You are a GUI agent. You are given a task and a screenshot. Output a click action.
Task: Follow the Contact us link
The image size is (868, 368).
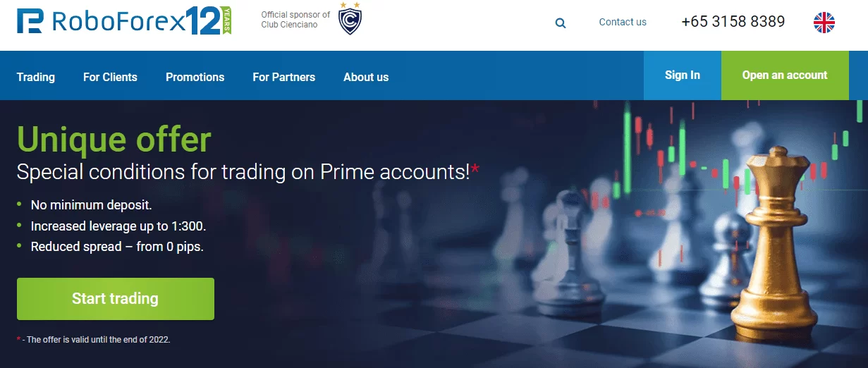(x=623, y=22)
